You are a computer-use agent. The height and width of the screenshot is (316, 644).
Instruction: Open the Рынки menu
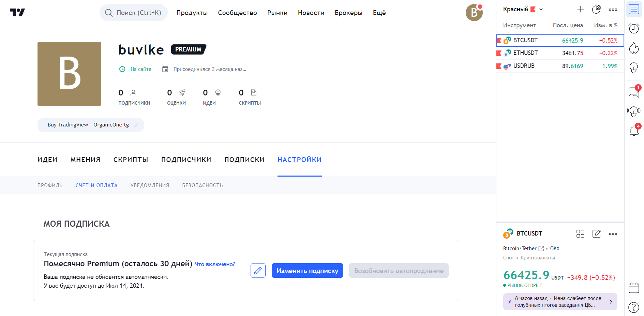point(277,13)
